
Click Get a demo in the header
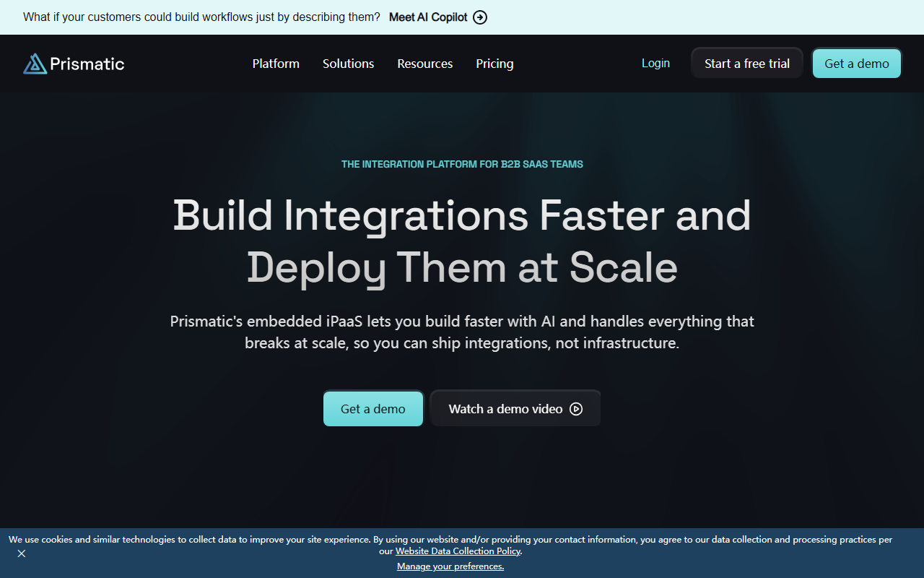(x=857, y=64)
